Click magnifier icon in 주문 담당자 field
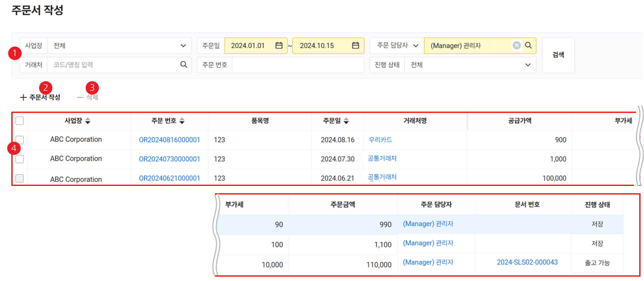Image resolution: width=644 pixels, height=281 pixels. [x=528, y=45]
